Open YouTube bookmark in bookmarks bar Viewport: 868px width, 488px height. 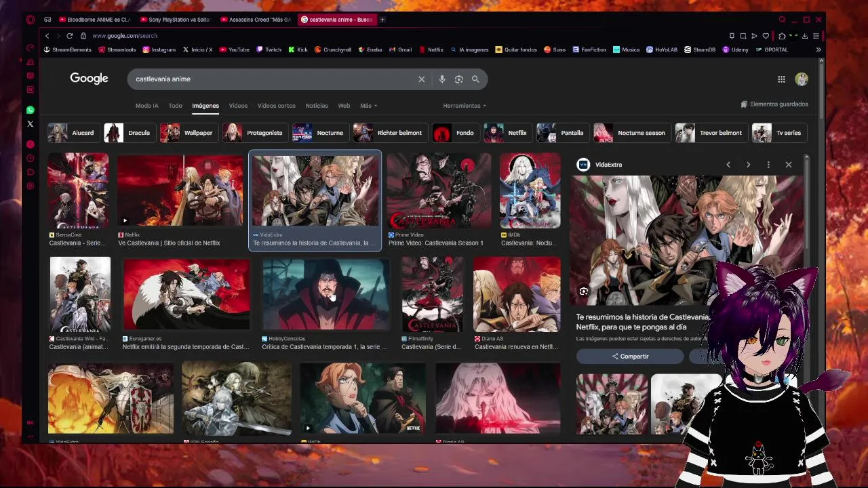234,49
